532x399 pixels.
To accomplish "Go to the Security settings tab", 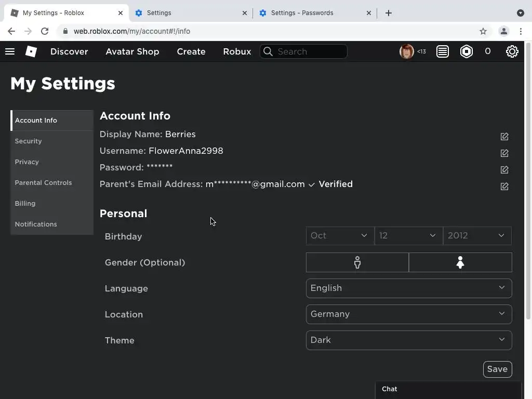I will click(x=29, y=141).
